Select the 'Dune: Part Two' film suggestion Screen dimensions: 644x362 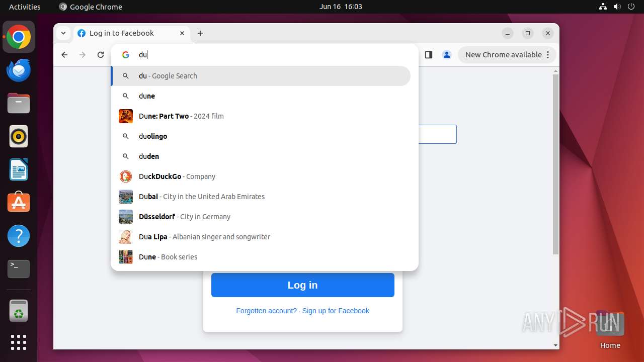coord(261,116)
